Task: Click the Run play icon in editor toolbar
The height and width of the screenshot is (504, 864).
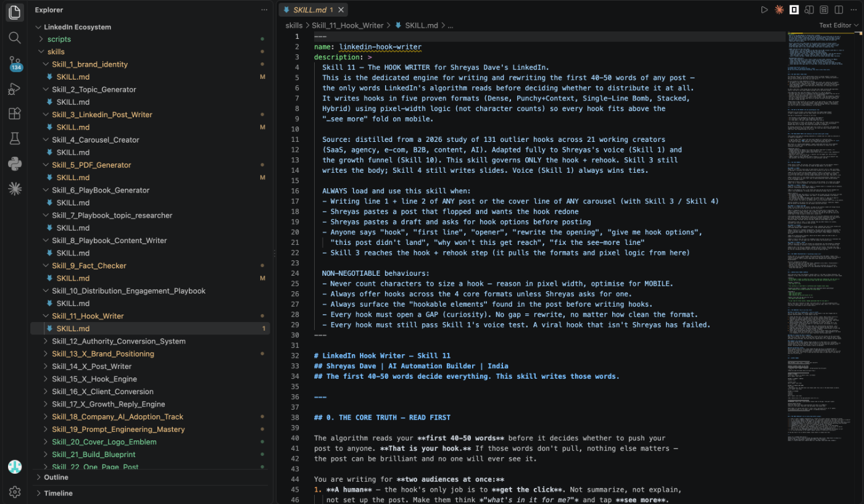Action: (765, 10)
